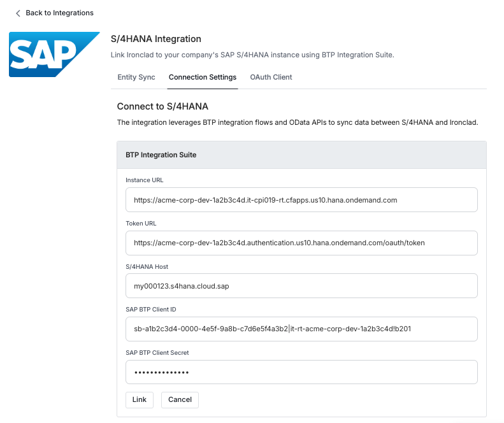The width and height of the screenshot is (504, 423).
Task: Switch to the Entity Sync tab
Action: point(136,77)
